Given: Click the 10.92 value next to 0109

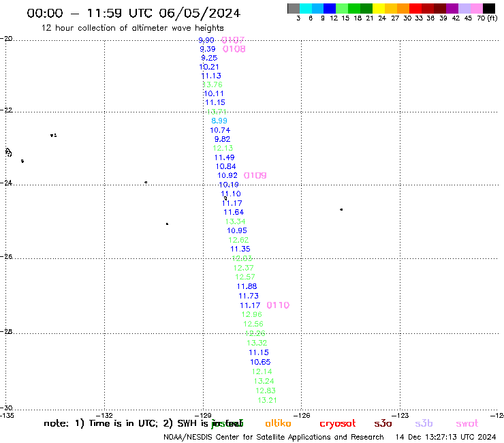Looking at the screenshot, I should click(227, 176).
